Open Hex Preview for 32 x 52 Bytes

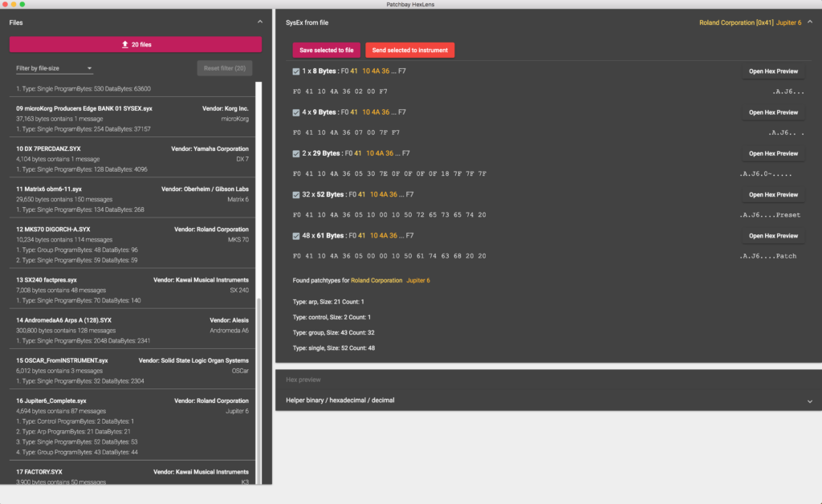coord(773,195)
